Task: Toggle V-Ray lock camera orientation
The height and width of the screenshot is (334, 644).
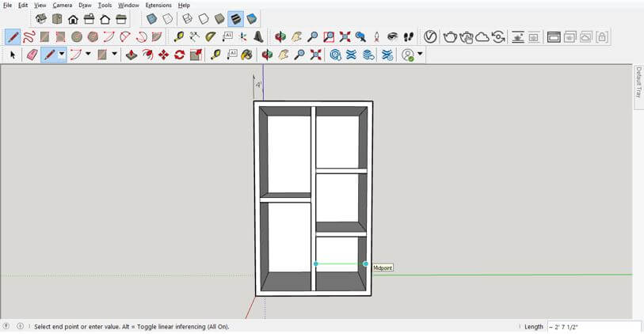Action: coord(602,37)
